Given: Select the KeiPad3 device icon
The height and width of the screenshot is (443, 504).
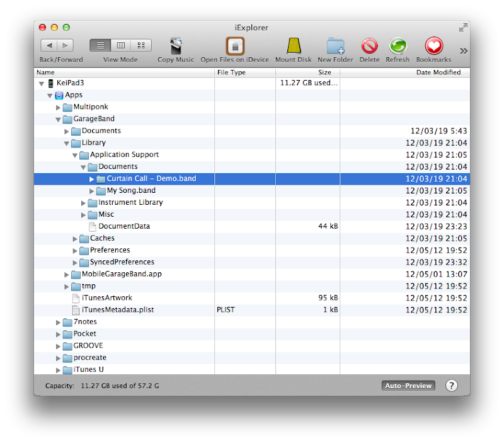Looking at the screenshot, I should coord(50,83).
